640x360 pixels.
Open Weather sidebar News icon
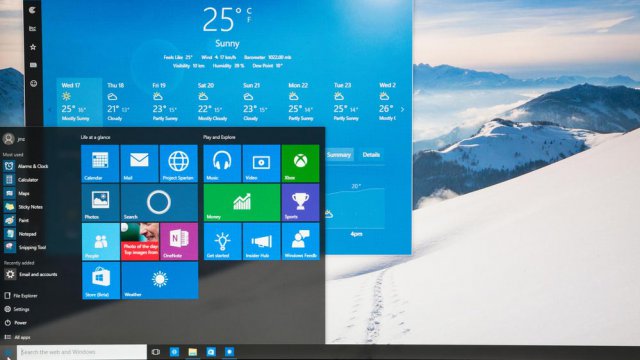click(33, 65)
